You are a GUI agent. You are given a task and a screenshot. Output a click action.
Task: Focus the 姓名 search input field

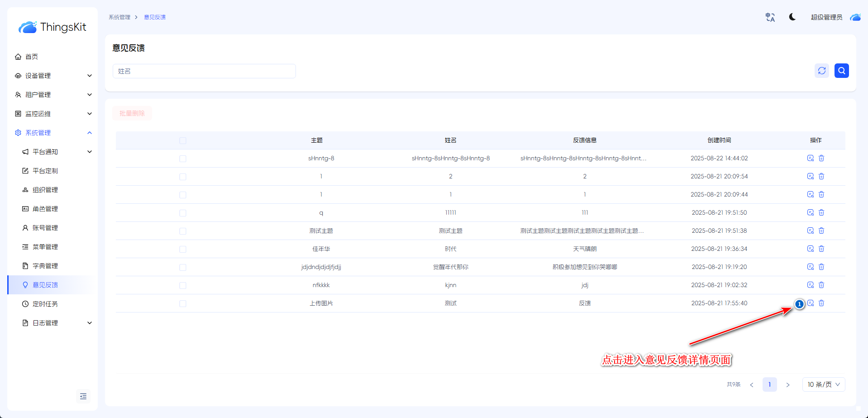[x=204, y=71]
